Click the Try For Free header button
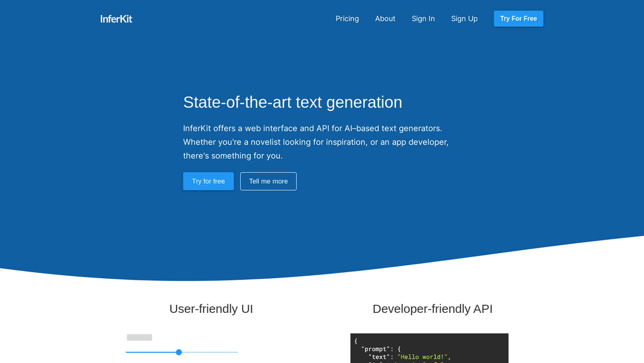 coord(518,19)
